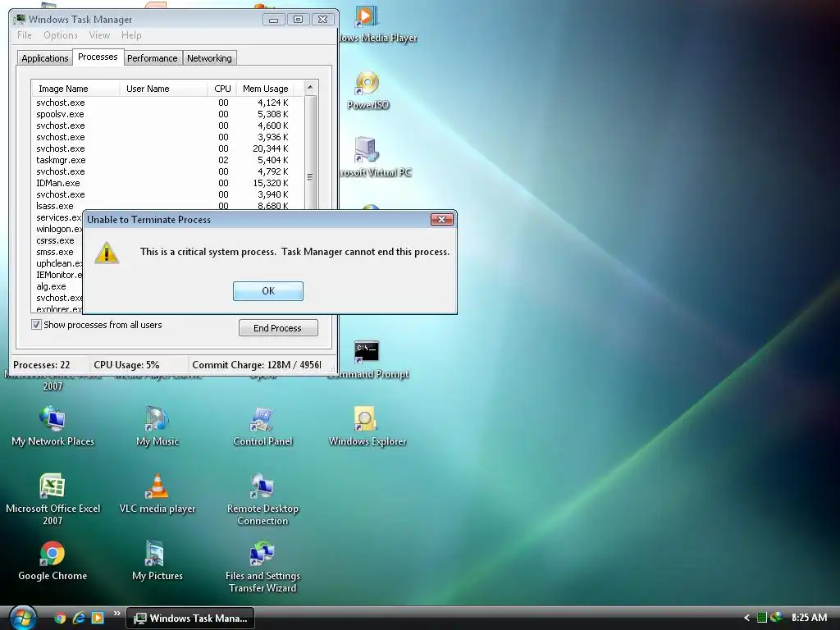Click the Windows Task Manager taskbar button
Screen dimensions: 840x630
(190, 619)
